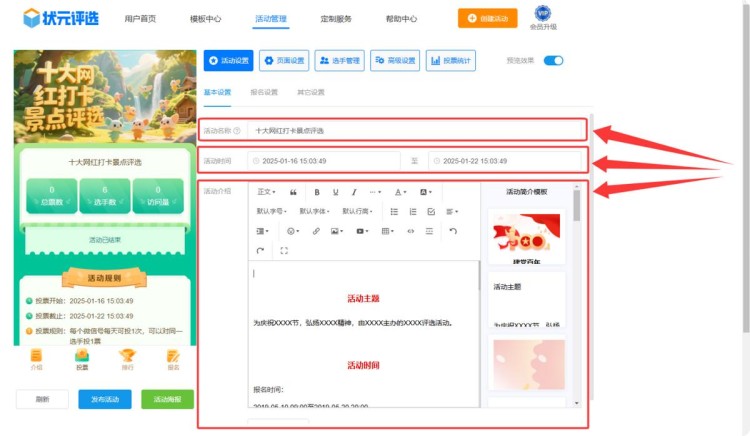750x436 pixels.
Task: Click the undo arrow in the editor
Action: point(453,231)
